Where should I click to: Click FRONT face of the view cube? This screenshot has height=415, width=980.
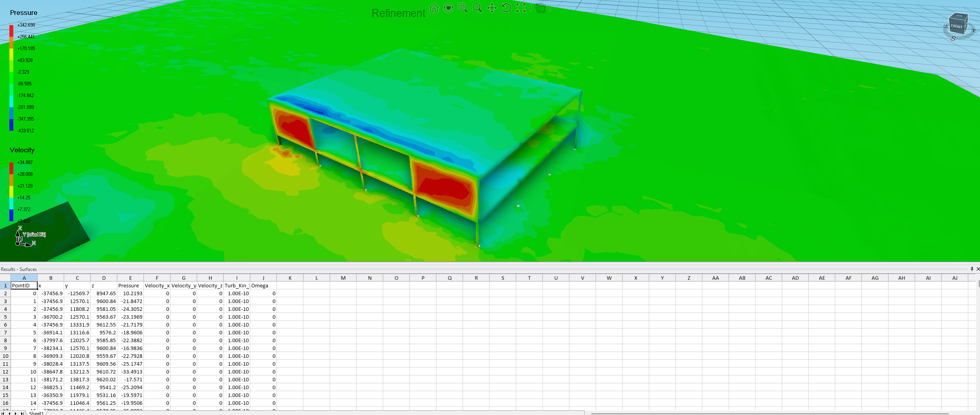pyautogui.click(x=956, y=26)
